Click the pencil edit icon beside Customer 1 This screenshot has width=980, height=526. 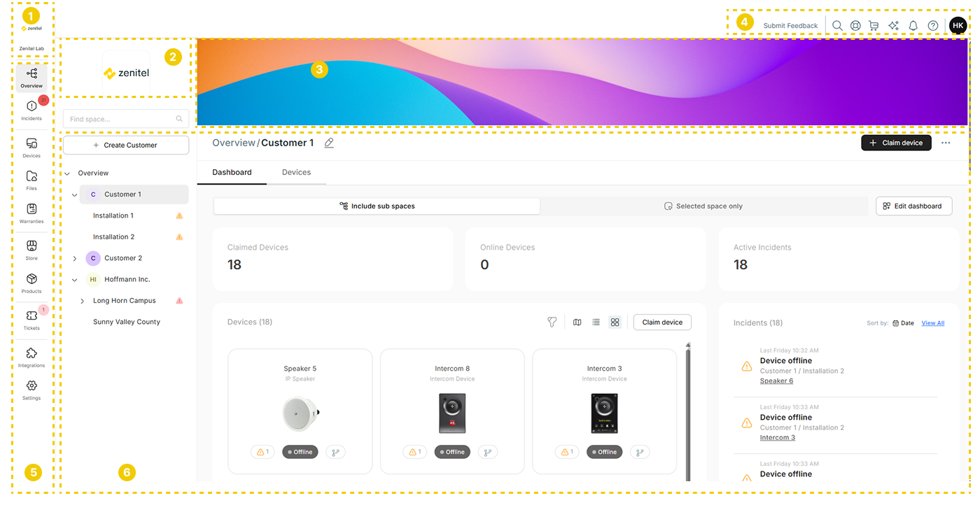[x=329, y=143]
